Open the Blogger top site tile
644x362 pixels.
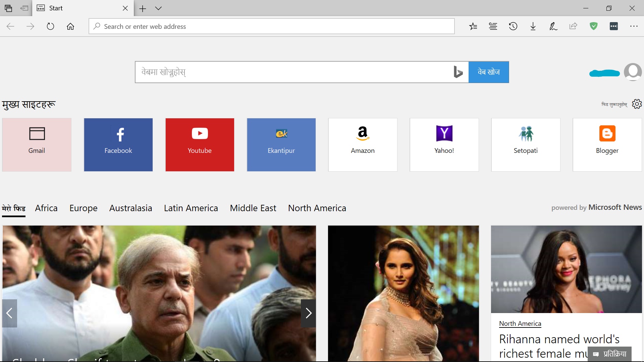607,145
